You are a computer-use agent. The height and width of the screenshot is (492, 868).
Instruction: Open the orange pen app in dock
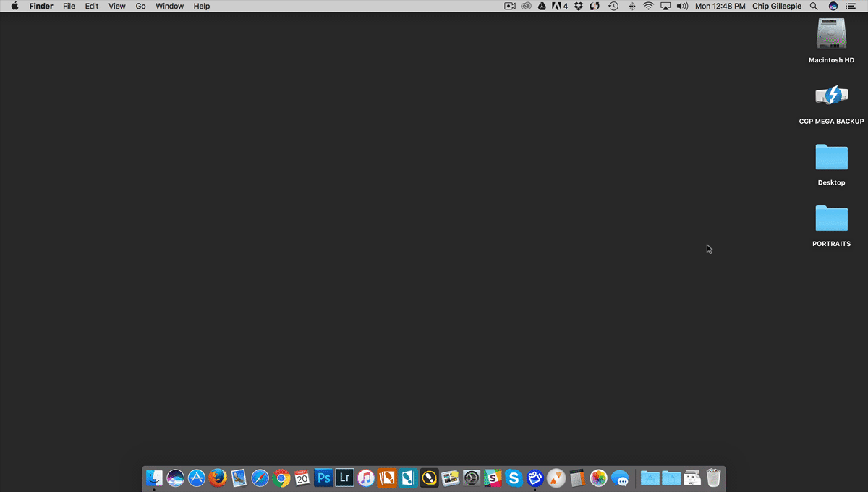(x=387, y=478)
